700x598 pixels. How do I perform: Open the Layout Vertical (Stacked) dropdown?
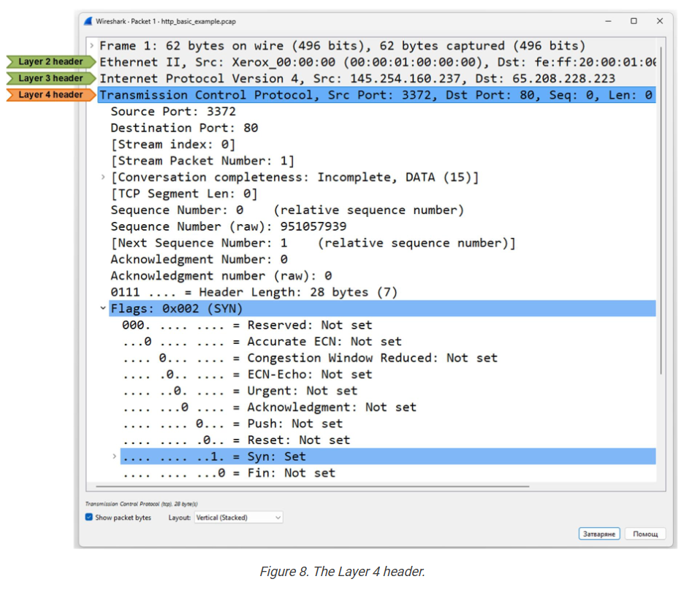tap(238, 518)
